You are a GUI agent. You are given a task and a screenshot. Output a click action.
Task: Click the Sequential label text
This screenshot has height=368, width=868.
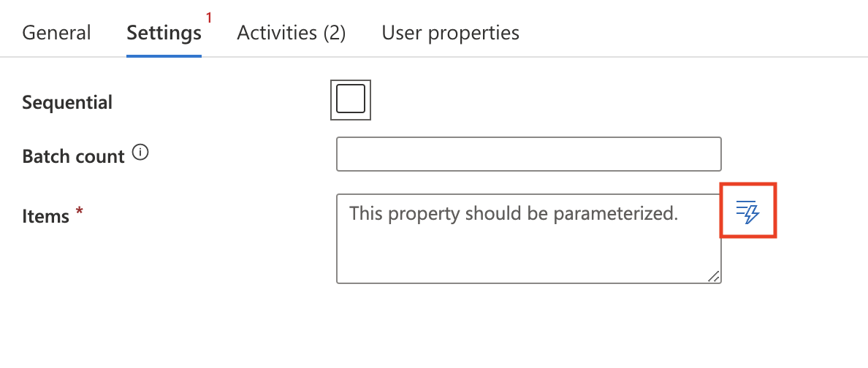point(67,103)
